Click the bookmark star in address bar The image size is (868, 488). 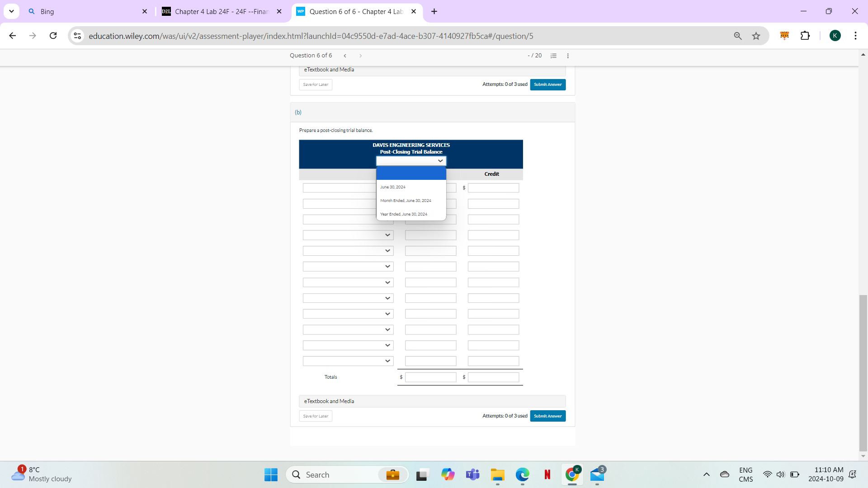[756, 36]
